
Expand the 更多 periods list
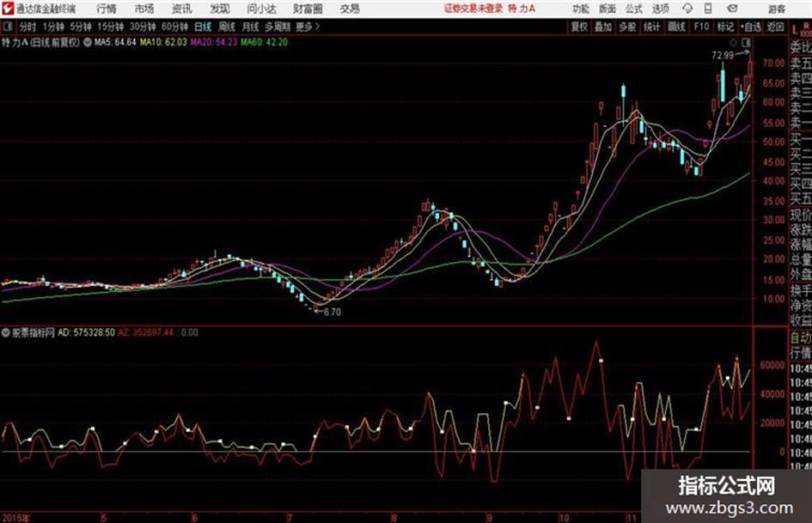308,27
